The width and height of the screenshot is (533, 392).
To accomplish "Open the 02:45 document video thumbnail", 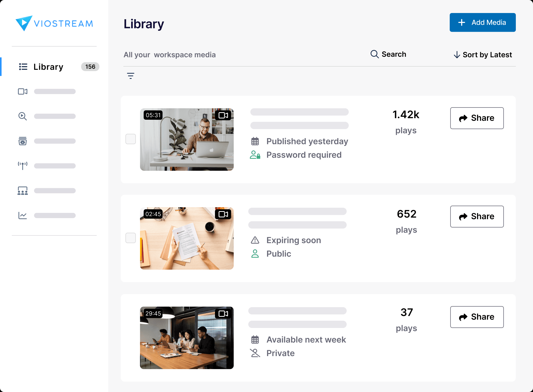I will tap(187, 238).
